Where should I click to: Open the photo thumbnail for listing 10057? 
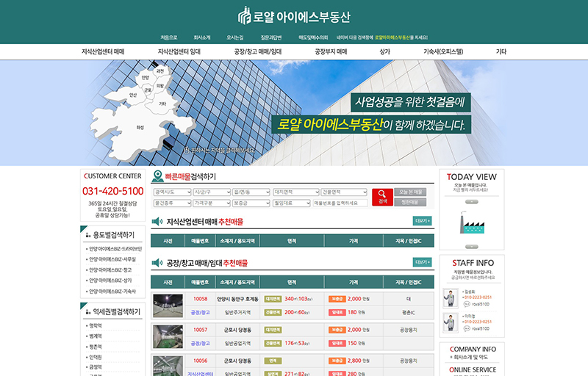tap(168, 336)
